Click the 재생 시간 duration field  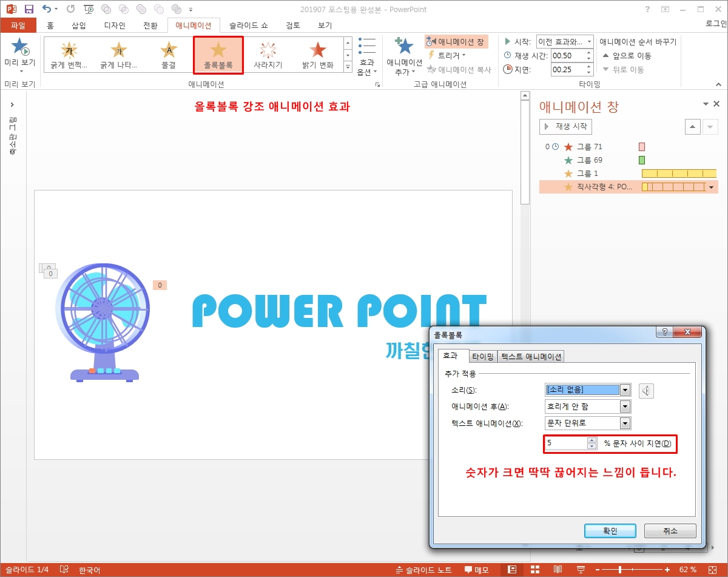click(x=567, y=55)
